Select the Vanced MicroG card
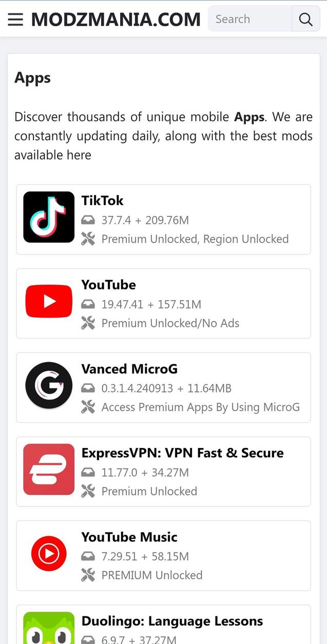Screen dimensions: 327x644 163,387
